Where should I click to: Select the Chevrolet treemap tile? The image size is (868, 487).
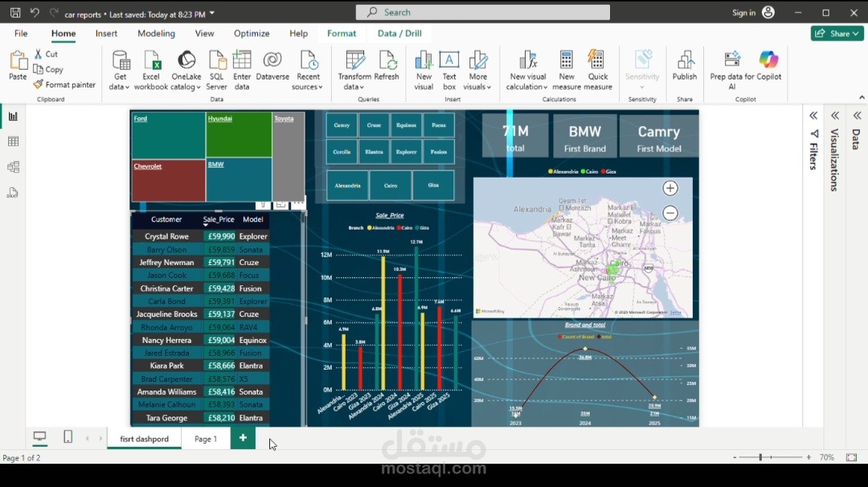point(168,181)
